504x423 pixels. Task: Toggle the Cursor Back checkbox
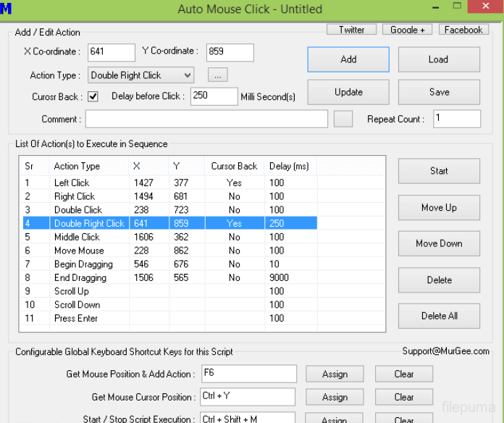coord(93,96)
